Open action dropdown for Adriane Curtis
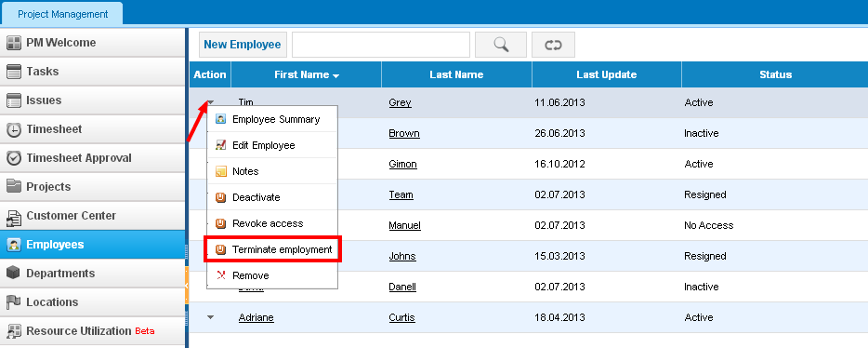 tap(210, 317)
